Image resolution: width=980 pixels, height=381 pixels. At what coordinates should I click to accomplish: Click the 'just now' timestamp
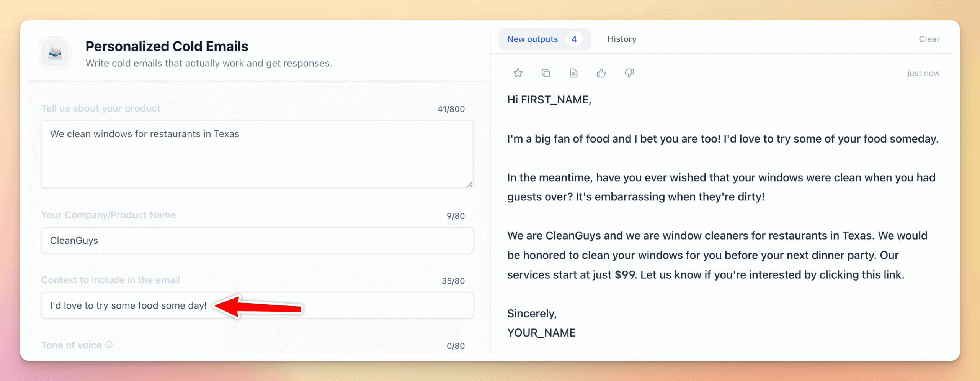pyautogui.click(x=923, y=73)
